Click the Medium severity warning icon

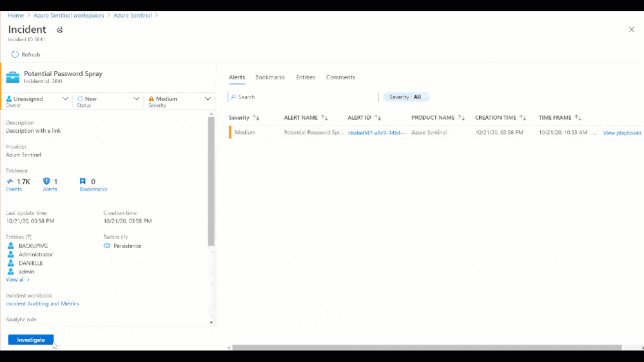tap(151, 99)
